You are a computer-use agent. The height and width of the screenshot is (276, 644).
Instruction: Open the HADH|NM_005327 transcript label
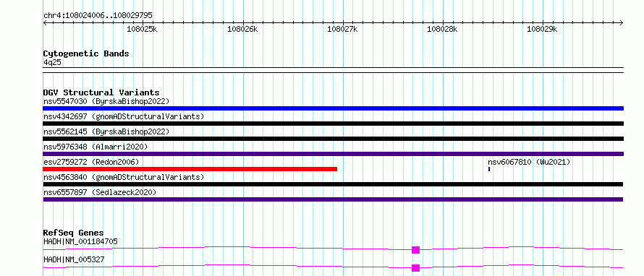(x=74, y=259)
